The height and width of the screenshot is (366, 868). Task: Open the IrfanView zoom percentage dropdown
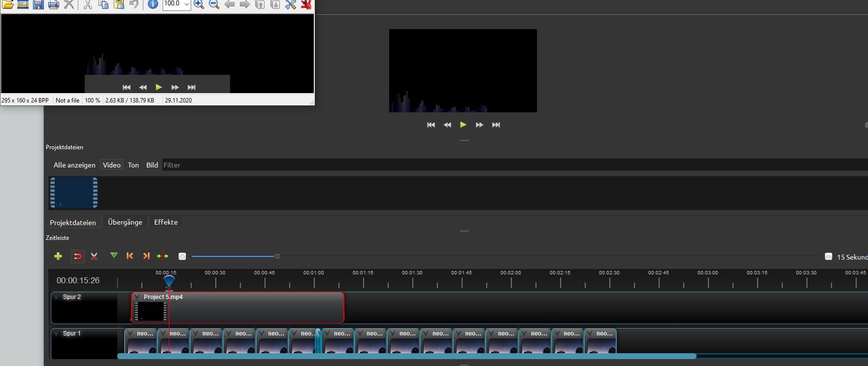click(186, 4)
